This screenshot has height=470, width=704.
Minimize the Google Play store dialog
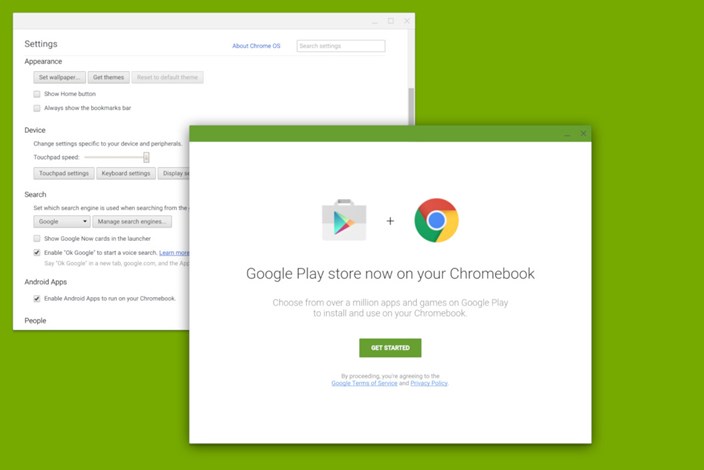[x=568, y=134]
